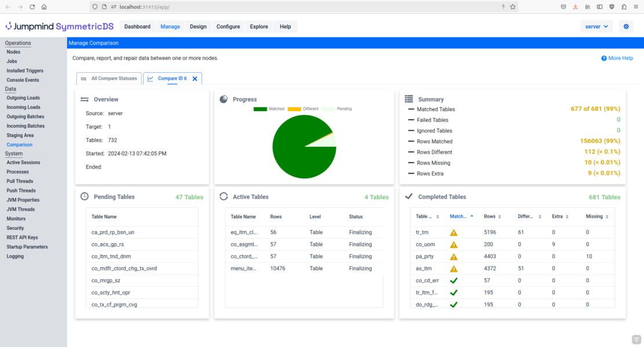Click the Summary panel list icon
Screen dimensions: 644x347
409,99
